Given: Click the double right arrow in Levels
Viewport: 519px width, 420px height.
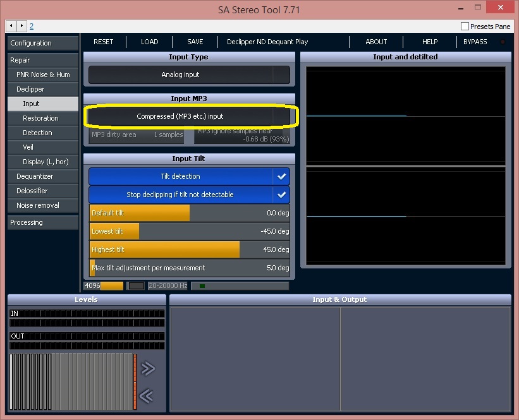Looking at the screenshot, I should tap(148, 368).
